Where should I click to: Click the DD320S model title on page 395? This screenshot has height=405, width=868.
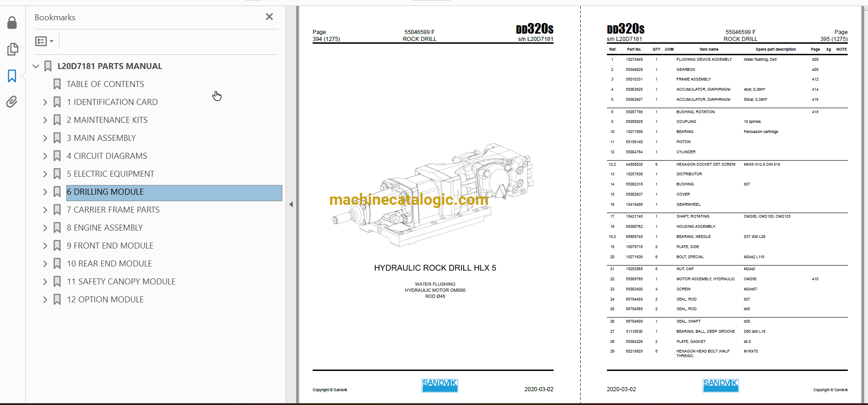[x=625, y=29]
